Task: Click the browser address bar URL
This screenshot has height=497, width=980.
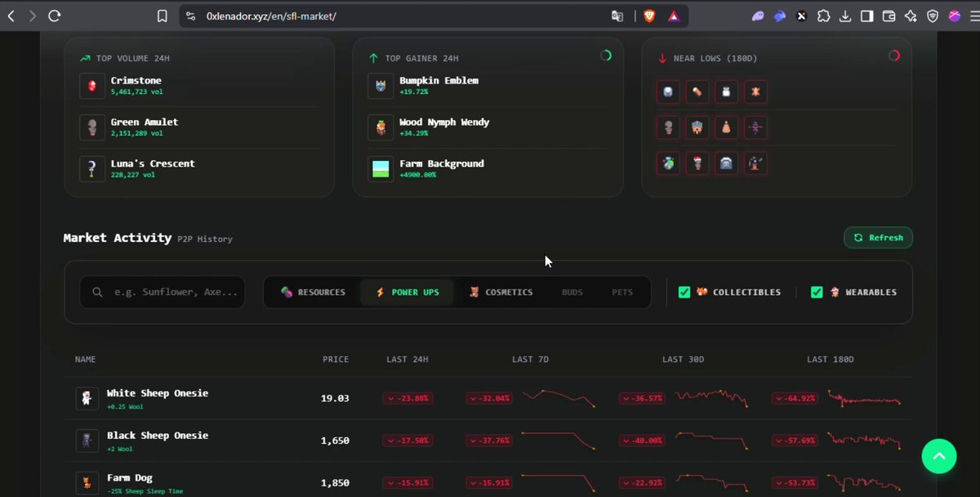Action: click(271, 16)
